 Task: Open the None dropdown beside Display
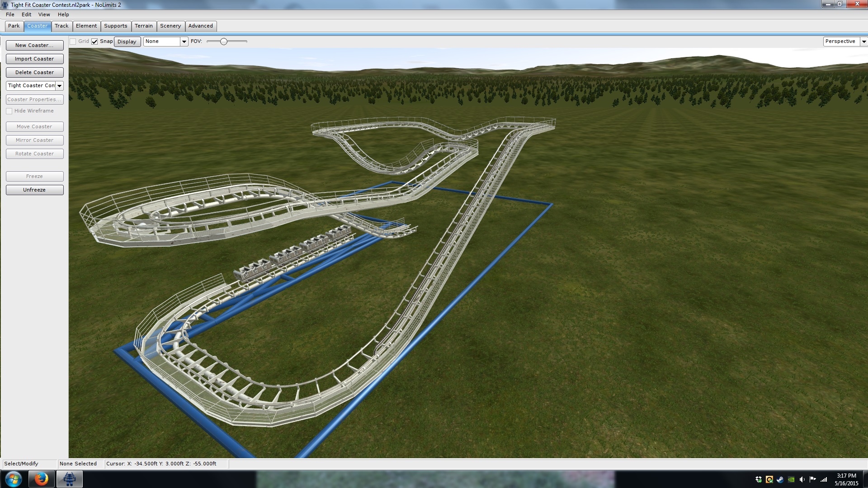tap(184, 42)
